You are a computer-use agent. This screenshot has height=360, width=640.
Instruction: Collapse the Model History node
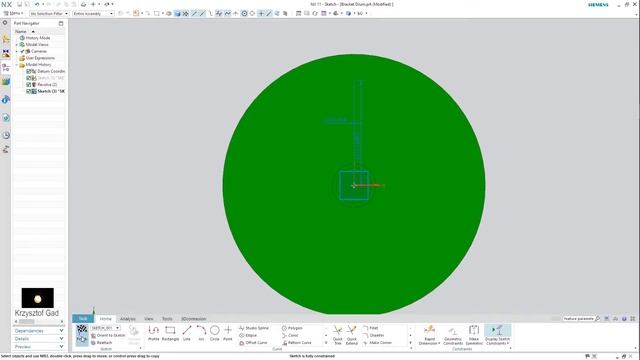click(x=17, y=64)
